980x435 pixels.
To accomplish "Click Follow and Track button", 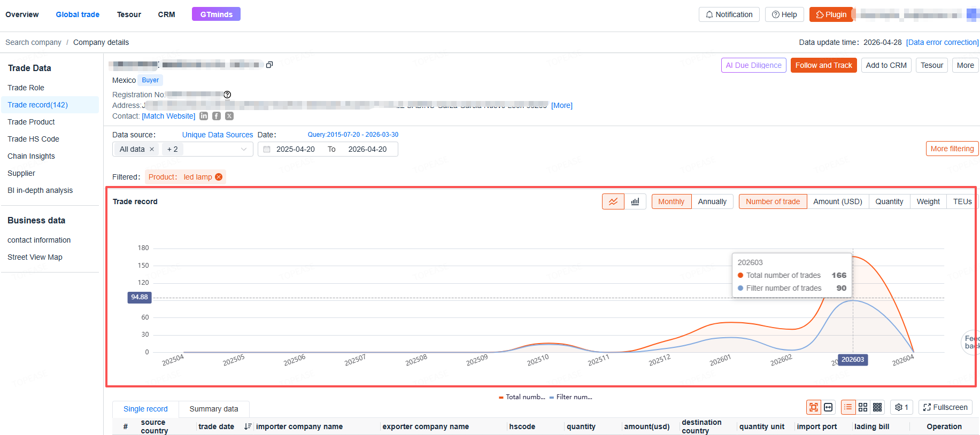I will coord(824,65).
